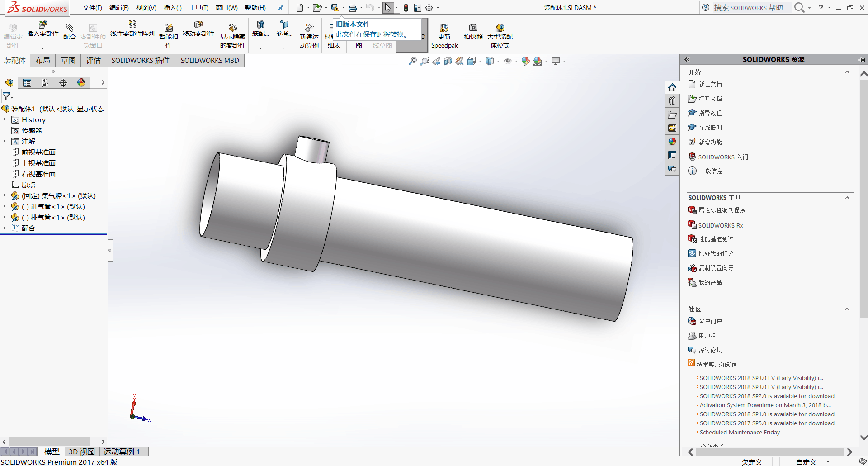The height and width of the screenshot is (466, 868).
Task: Click the SOLIDWORKS Rx link
Action: tap(721, 225)
